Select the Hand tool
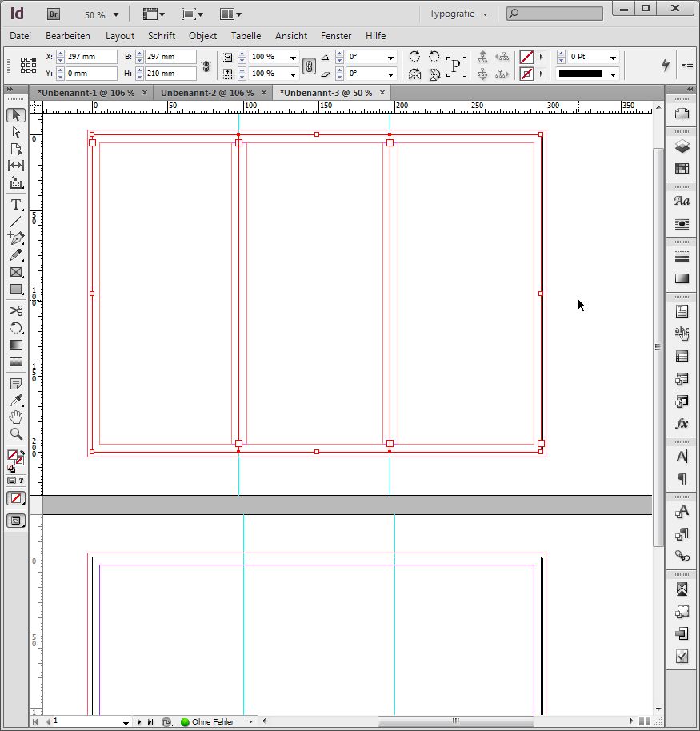The image size is (700, 731). tap(16, 417)
